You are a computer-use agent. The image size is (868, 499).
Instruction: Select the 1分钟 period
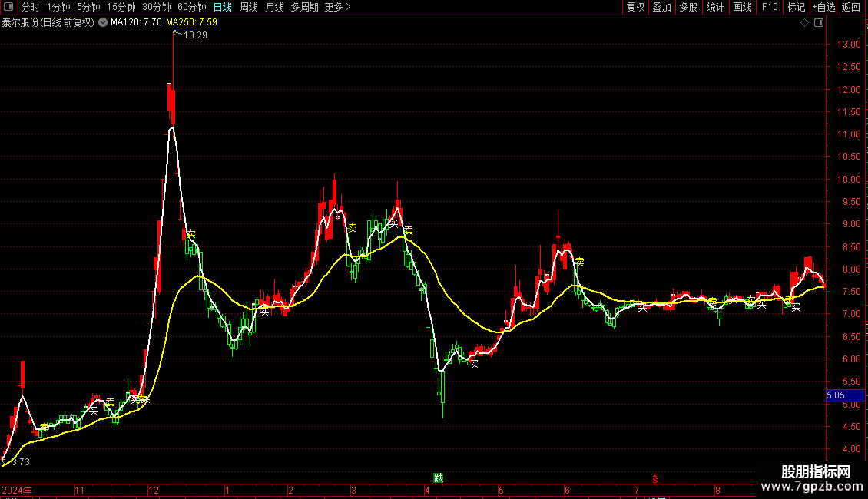(x=58, y=7)
